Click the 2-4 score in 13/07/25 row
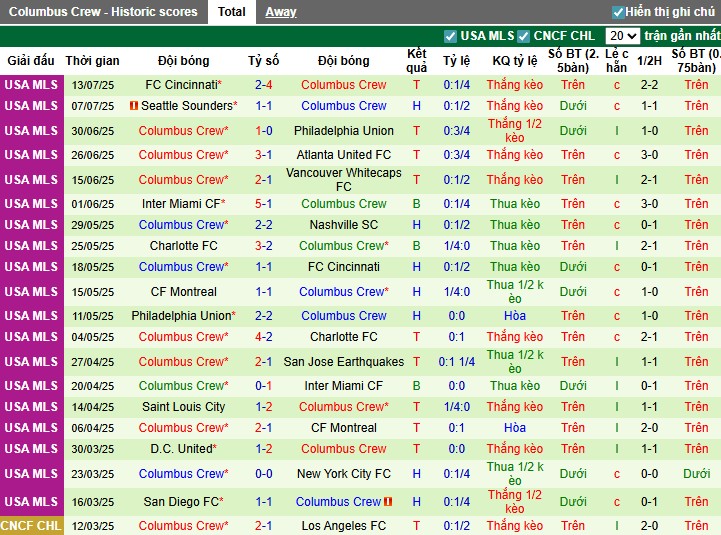 click(x=263, y=85)
